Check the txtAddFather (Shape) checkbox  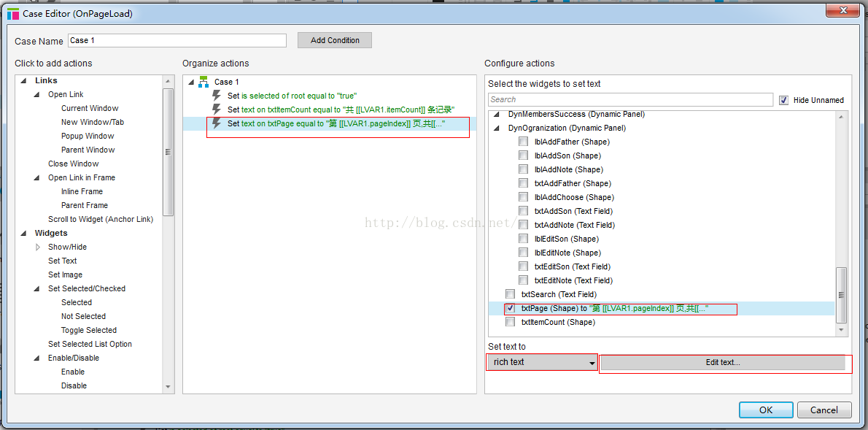tap(523, 183)
